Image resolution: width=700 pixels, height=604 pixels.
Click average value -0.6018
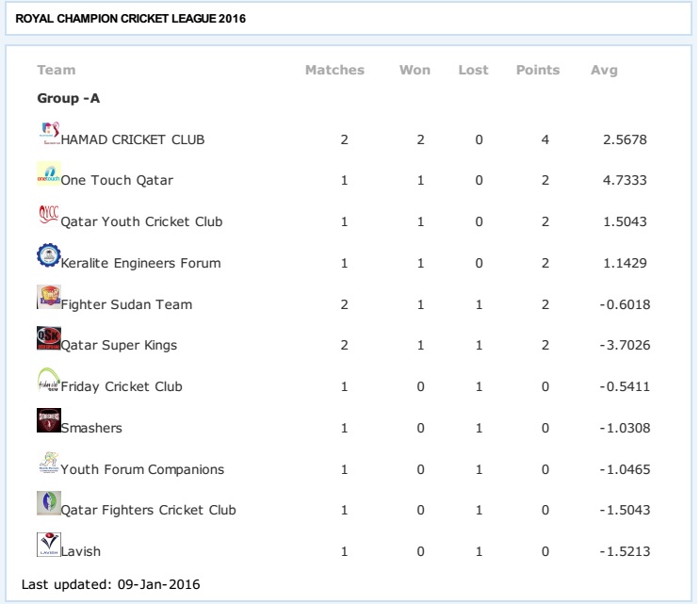(x=625, y=304)
